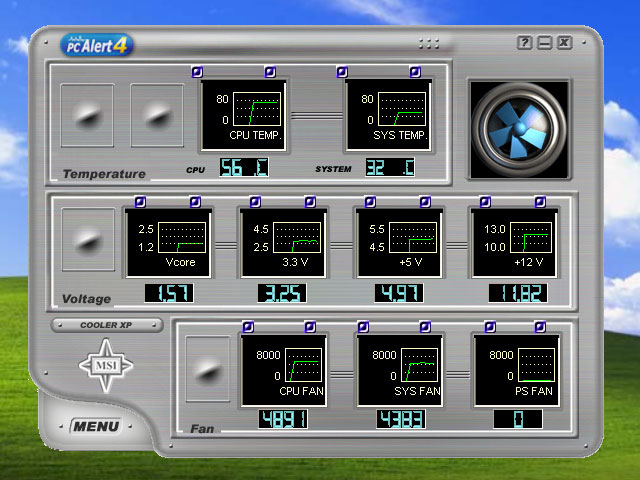Viewport: 640px width, 480px height.
Task: Click the left purple icon above CPU FAN graph
Action: click(248, 327)
